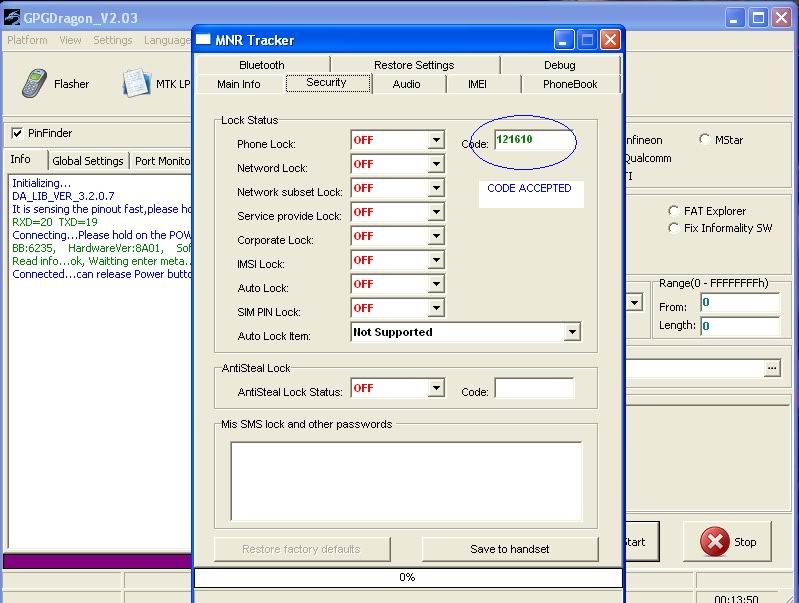Click the GPGDragon title bar dragon icon
The image size is (799, 603).
12,18
